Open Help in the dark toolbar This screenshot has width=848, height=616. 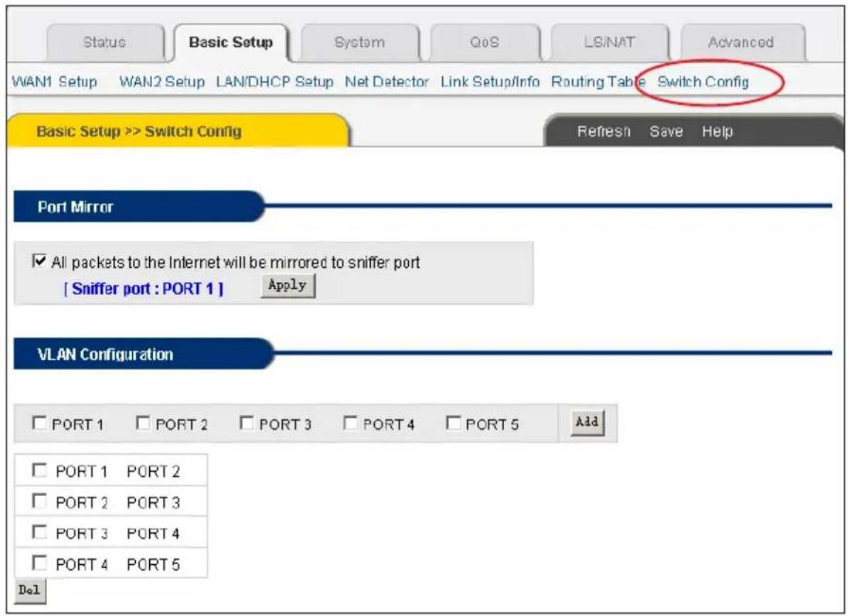click(x=717, y=131)
